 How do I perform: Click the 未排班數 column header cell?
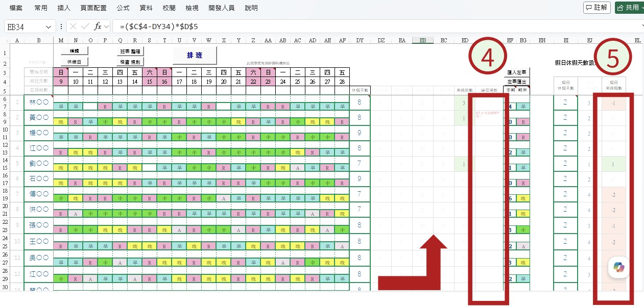tap(464, 90)
